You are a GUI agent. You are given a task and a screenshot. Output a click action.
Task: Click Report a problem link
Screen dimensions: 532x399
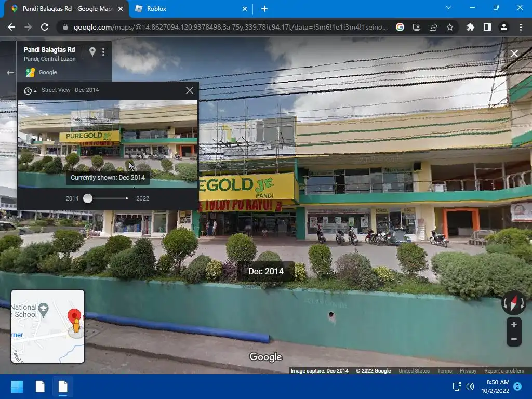[504, 371]
